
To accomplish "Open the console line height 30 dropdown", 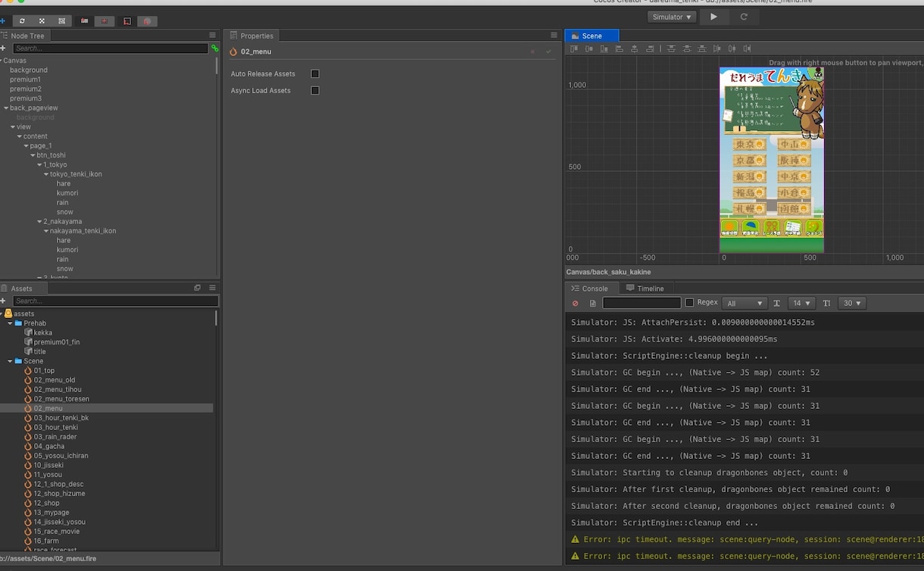I will pyautogui.click(x=854, y=303).
